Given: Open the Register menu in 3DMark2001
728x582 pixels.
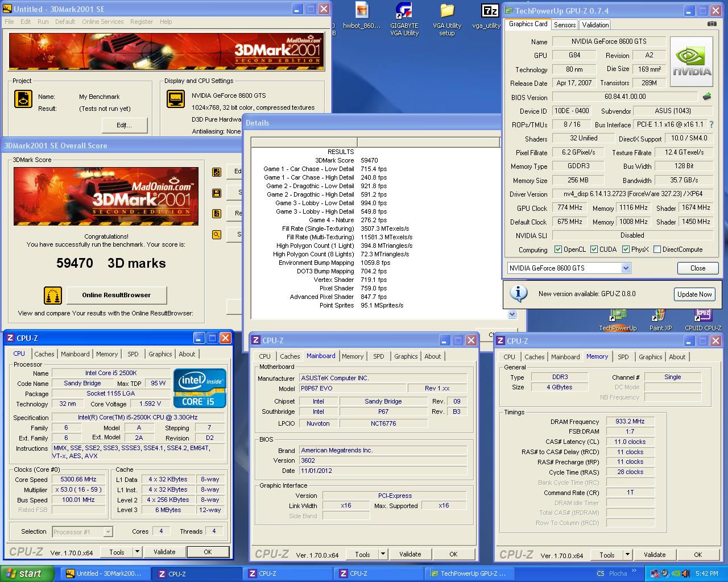Looking at the screenshot, I should point(142,22).
